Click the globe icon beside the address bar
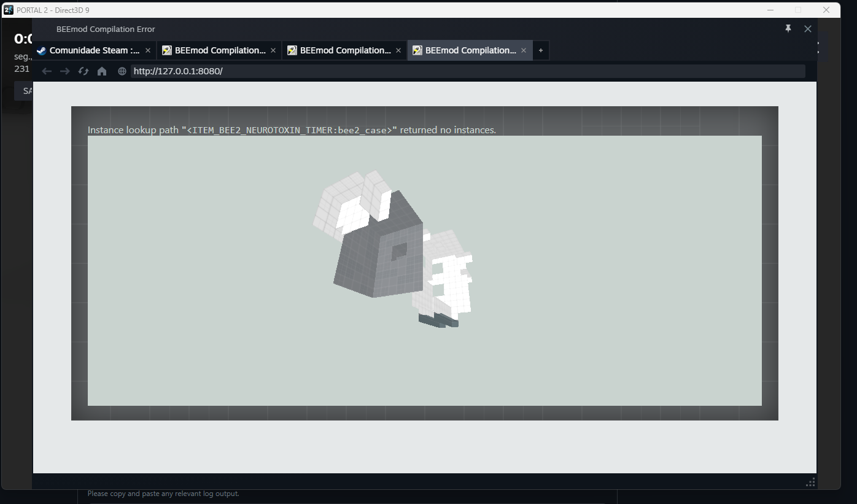Image resolution: width=857 pixels, height=504 pixels. (122, 71)
